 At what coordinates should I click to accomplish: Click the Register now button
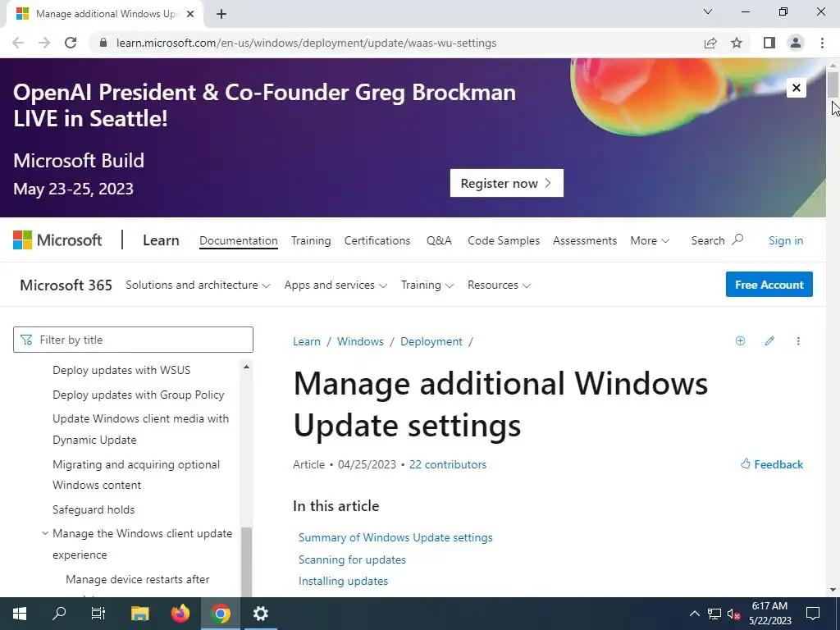506,183
